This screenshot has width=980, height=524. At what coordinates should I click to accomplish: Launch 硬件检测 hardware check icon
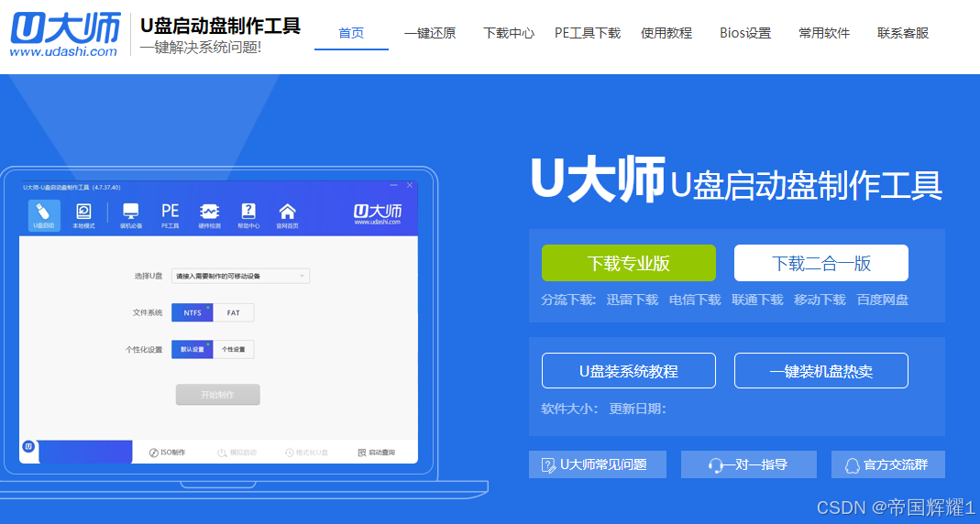209,215
